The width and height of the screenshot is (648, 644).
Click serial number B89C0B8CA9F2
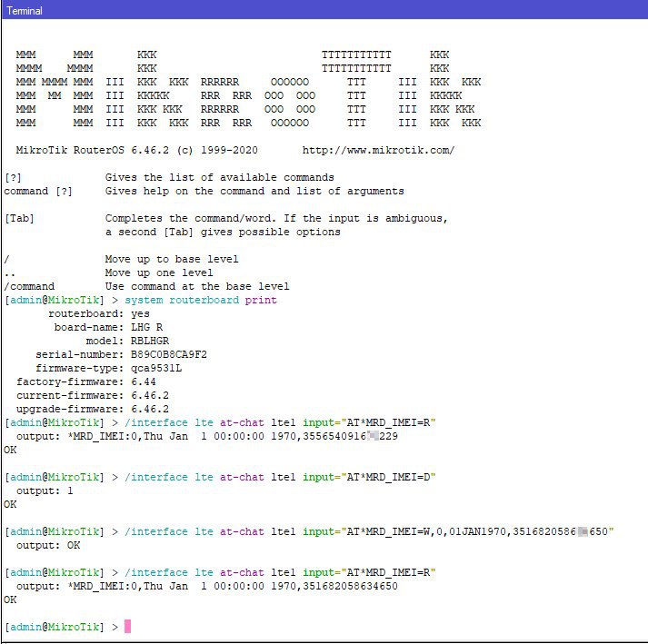169,354
